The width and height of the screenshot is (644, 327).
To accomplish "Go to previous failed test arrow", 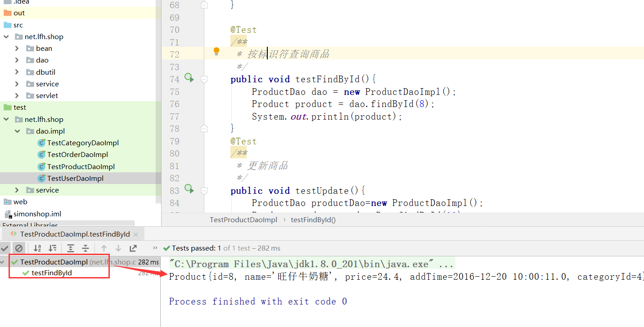I will pos(104,248).
